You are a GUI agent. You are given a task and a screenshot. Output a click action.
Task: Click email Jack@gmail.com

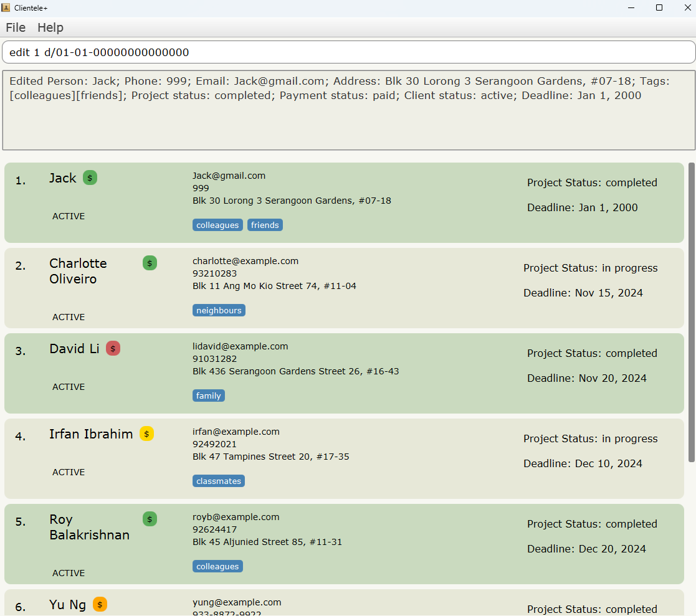[x=229, y=176]
